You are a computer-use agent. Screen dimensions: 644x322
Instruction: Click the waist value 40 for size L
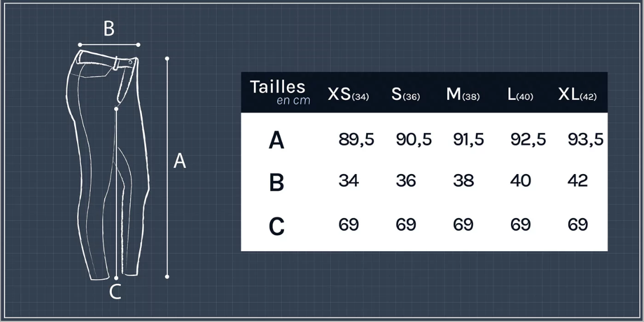coord(521,180)
